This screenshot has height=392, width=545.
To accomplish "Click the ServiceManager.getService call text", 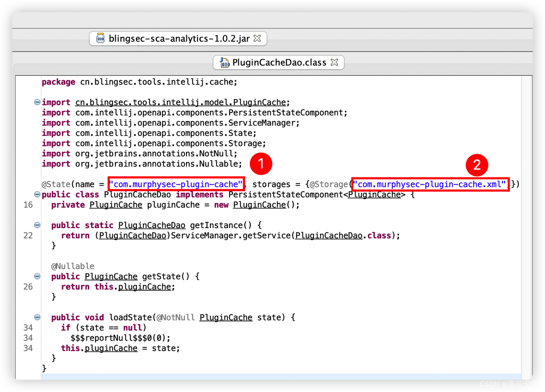I will [231, 235].
